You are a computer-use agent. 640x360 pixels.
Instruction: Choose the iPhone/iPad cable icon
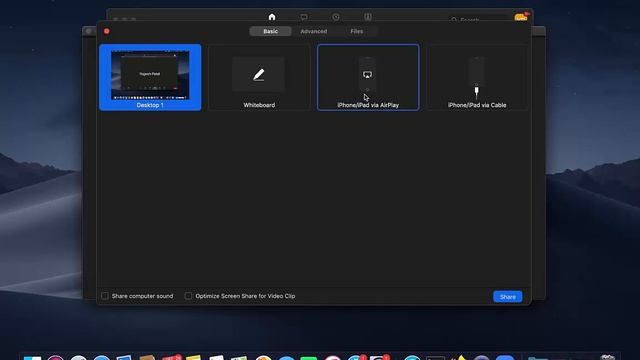click(x=476, y=77)
